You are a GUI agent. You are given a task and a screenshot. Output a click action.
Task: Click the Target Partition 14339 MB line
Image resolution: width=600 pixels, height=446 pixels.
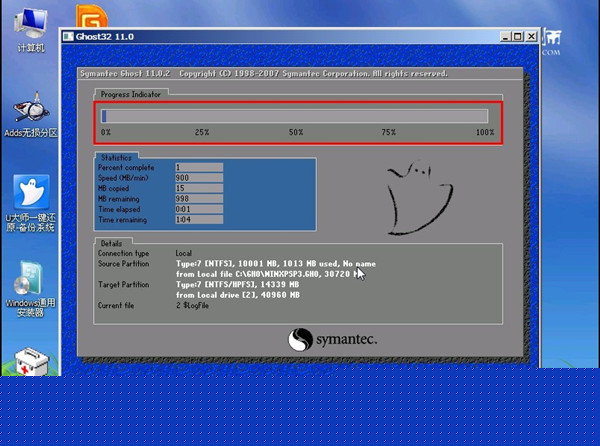tap(238, 284)
